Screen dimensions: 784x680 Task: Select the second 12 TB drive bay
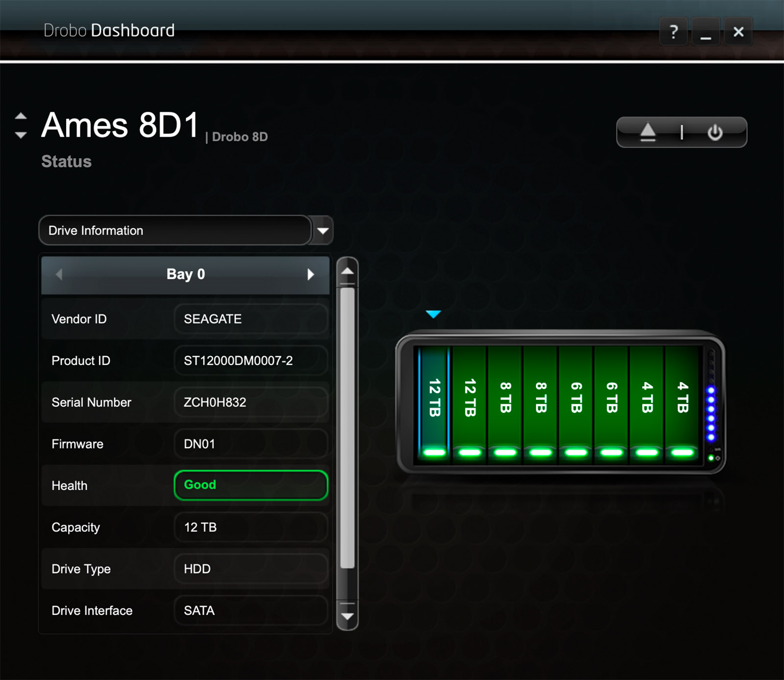point(470,399)
